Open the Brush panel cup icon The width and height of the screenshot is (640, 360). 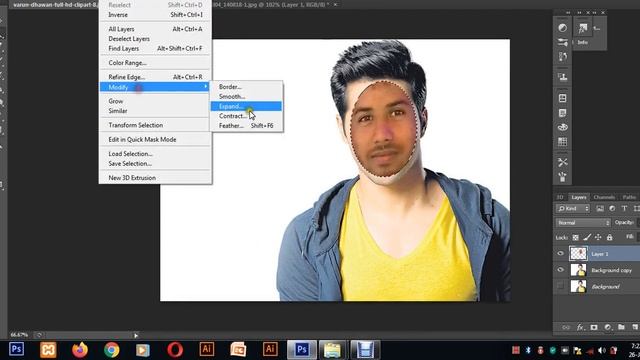562,177
